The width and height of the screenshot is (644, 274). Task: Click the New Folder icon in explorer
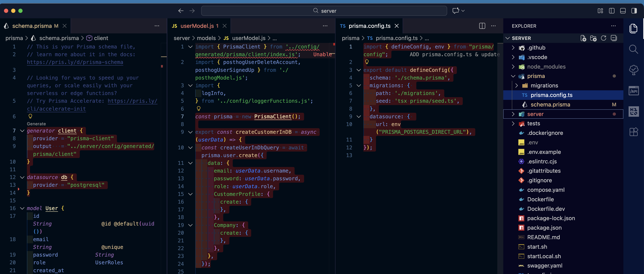593,38
